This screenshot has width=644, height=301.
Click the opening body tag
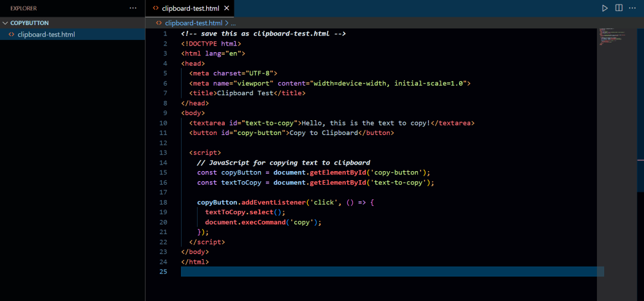pos(193,113)
